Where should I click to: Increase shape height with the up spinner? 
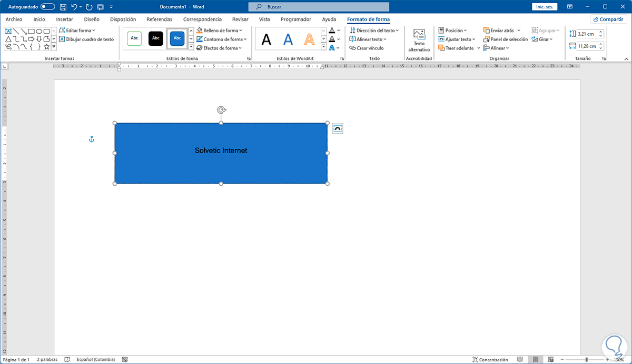coord(601,32)
